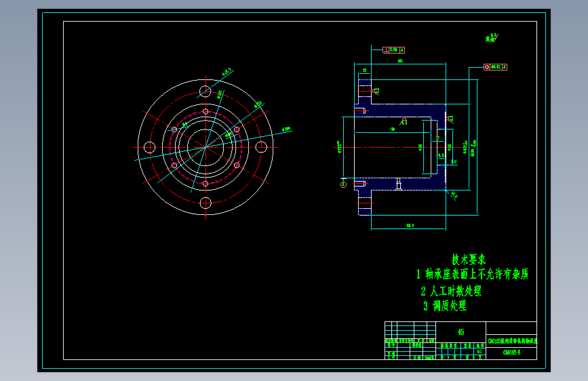Click the CA6163 part name cell in title block
The width and height of the screenshot is (588, 381).
(x=512, y=341)
